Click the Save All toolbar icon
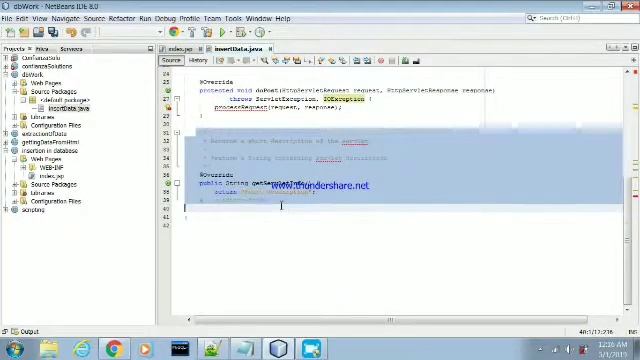640x360 pixels. click(53, 32)
